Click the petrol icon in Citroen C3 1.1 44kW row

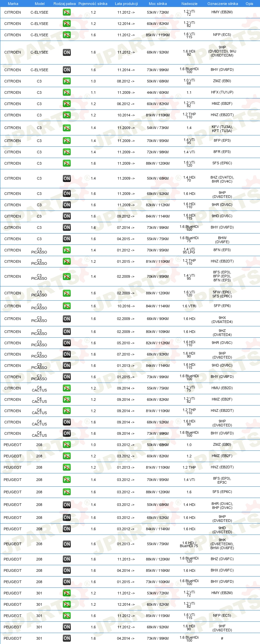(x=67, y=92)
